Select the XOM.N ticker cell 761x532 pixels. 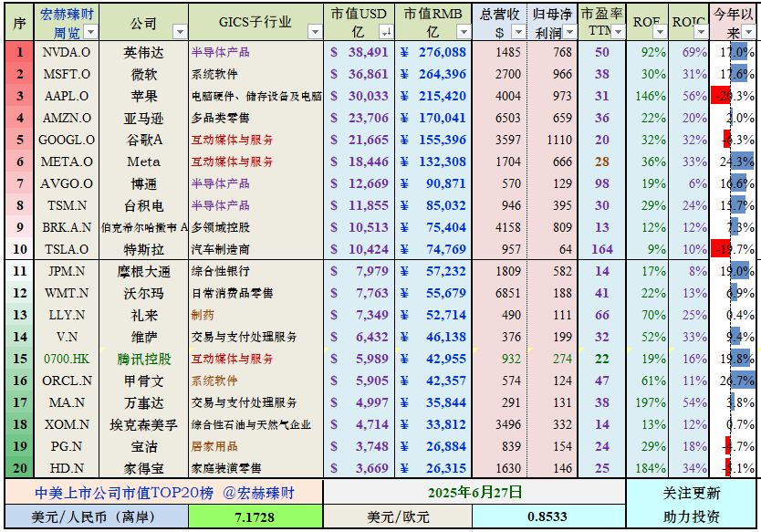click(x=67, y=424)
